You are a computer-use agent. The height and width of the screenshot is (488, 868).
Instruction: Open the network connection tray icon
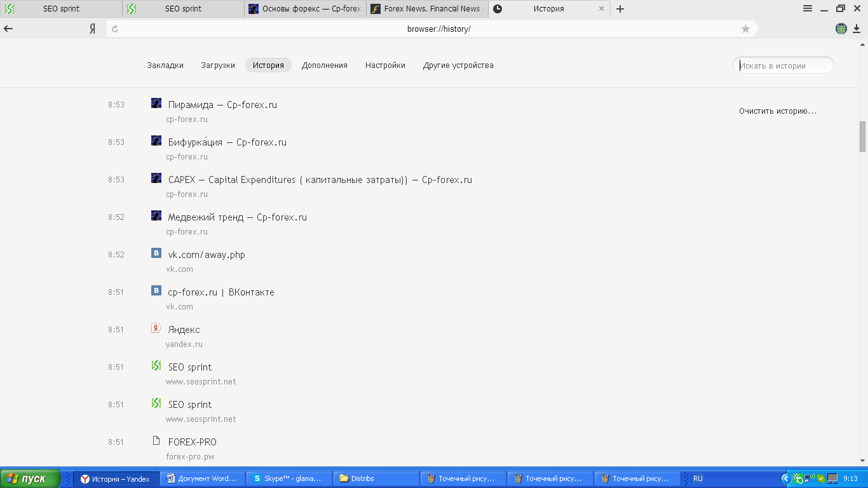tap(810, 478)
